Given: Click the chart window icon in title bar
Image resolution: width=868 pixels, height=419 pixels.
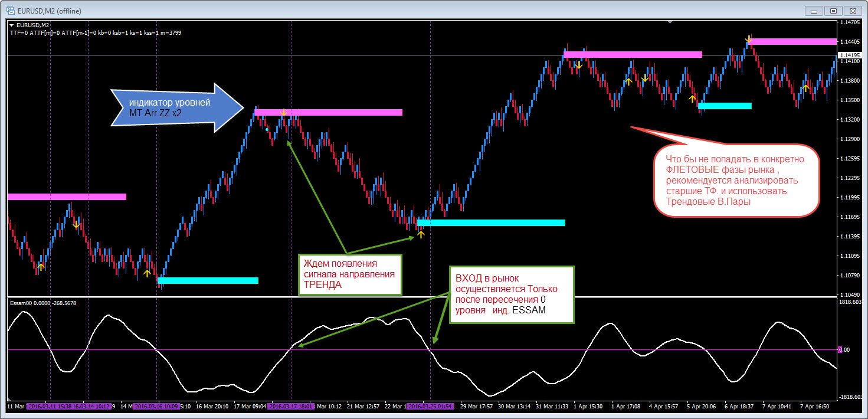Looking at the screenshot, I should 11,11.
